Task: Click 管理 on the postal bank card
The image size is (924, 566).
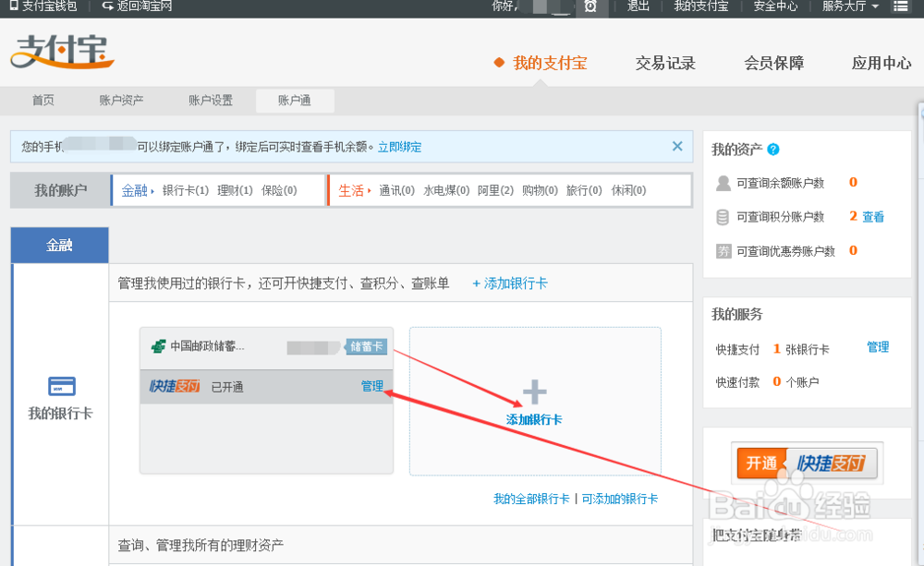Action: [x=371, y=386]
